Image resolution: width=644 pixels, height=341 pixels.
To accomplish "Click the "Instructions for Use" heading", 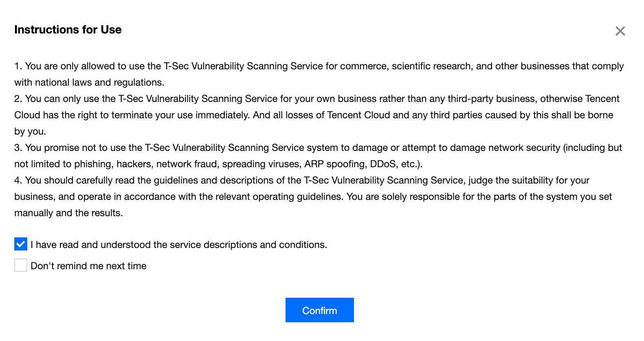I will pyautogui.click(x=68, y=30).
